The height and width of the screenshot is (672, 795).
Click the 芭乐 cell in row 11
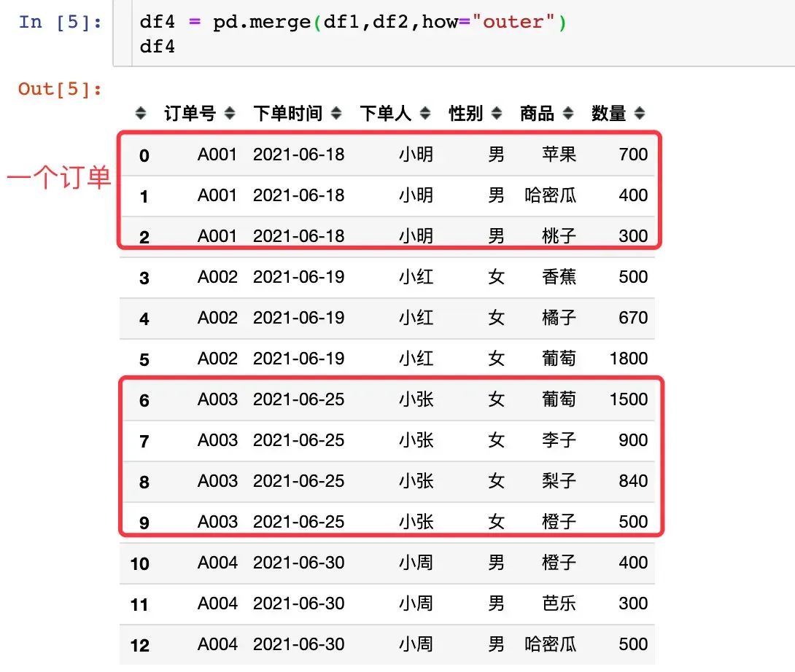(559, 603)
